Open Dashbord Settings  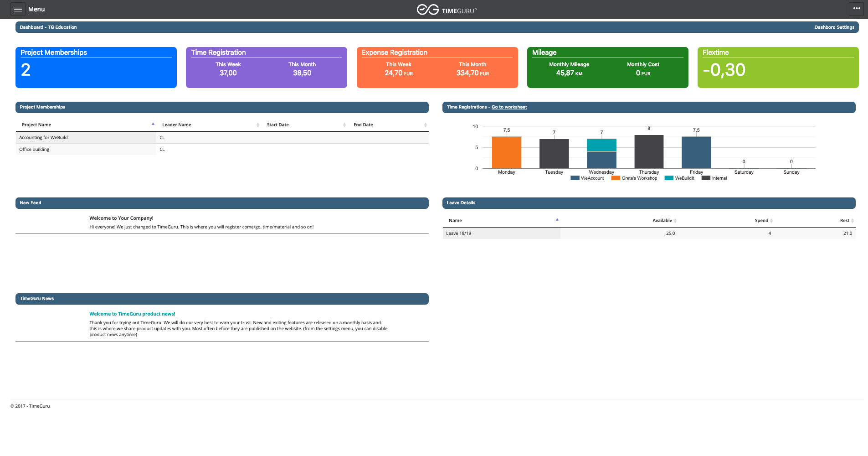point(834,27)
